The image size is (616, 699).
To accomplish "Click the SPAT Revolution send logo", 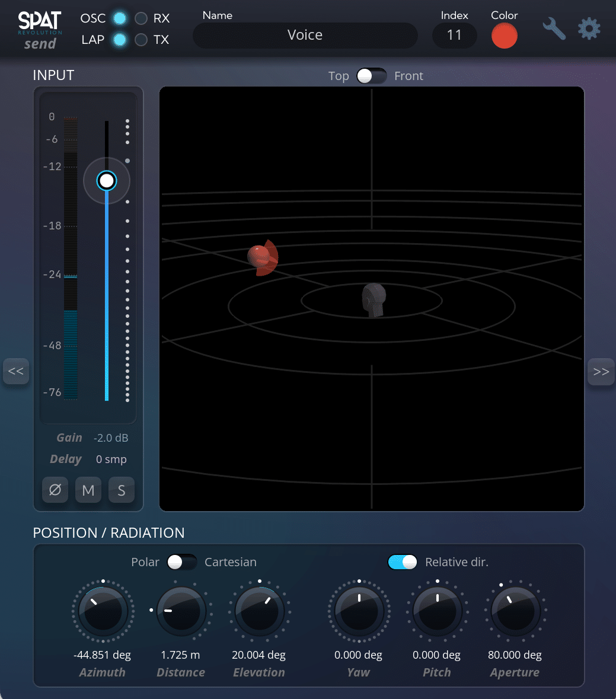I will pos(40,30).
